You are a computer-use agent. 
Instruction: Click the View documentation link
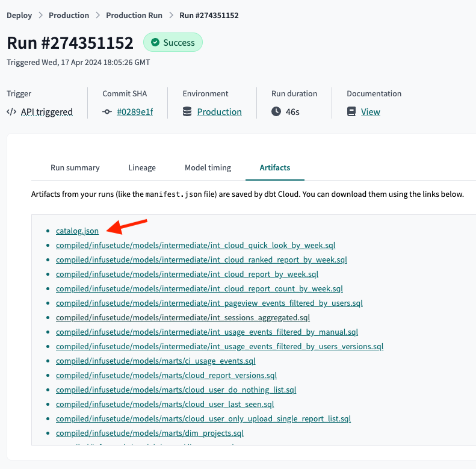(370, 112)
